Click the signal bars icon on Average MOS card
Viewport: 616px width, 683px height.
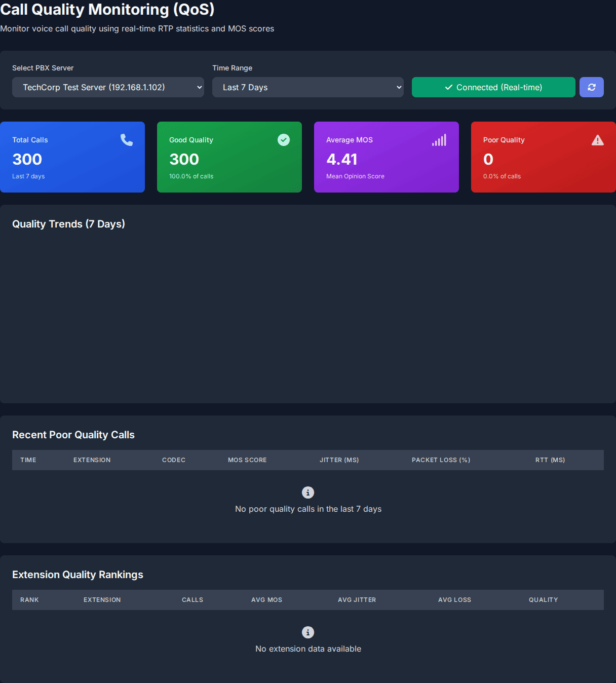(x=439, y=140)
